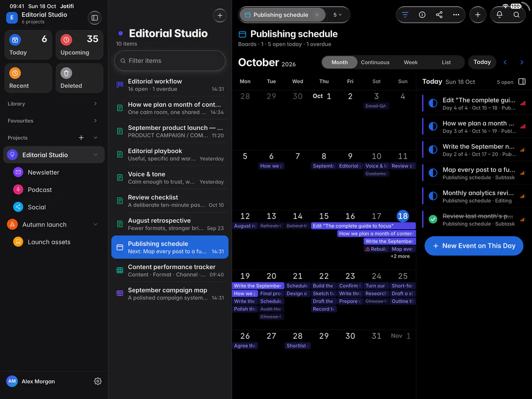Open Editorial workflow item
This screenshot has width=532, height=399.
click(170, 85)
